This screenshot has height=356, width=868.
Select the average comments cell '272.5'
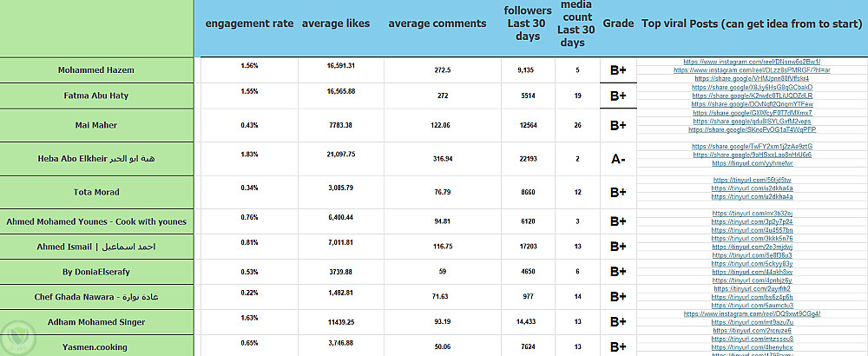coord(442,70)
